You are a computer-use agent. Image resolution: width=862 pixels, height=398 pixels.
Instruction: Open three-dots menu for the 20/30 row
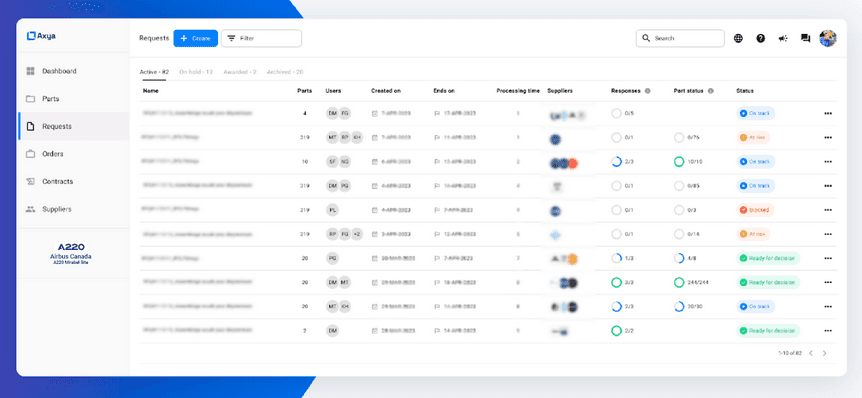828,307
